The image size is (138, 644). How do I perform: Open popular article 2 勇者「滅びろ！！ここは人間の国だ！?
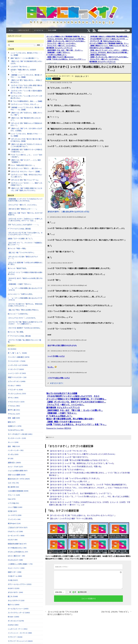coord(25,58)
